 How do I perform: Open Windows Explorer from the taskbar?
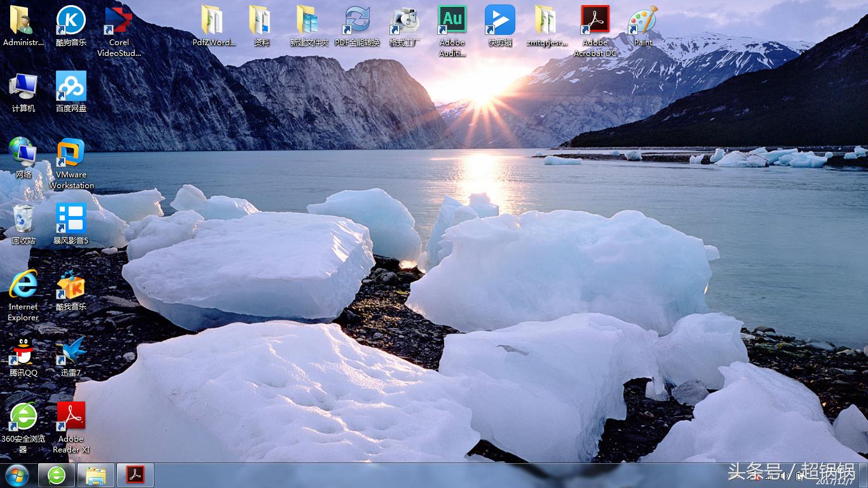[x=96, y=475]
